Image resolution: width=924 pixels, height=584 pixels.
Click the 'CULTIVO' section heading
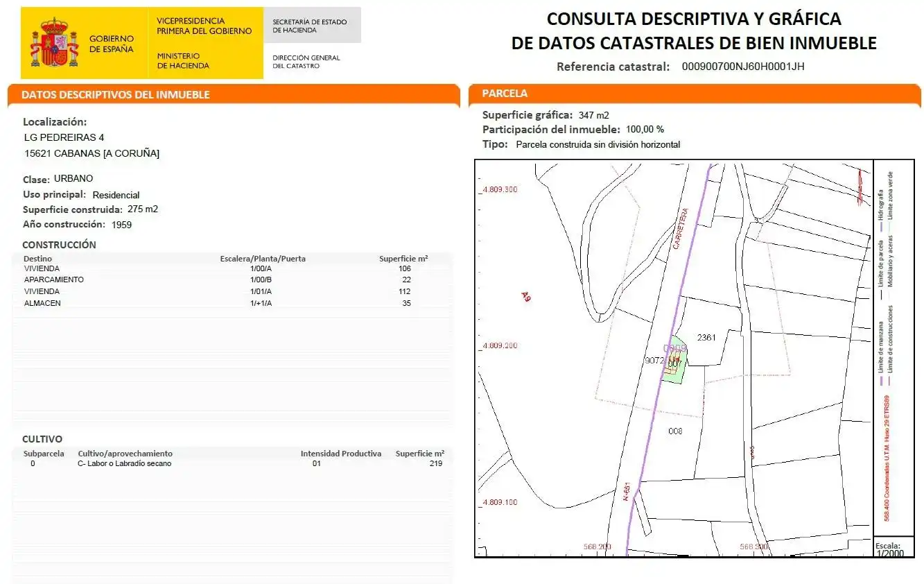point(42,439)
